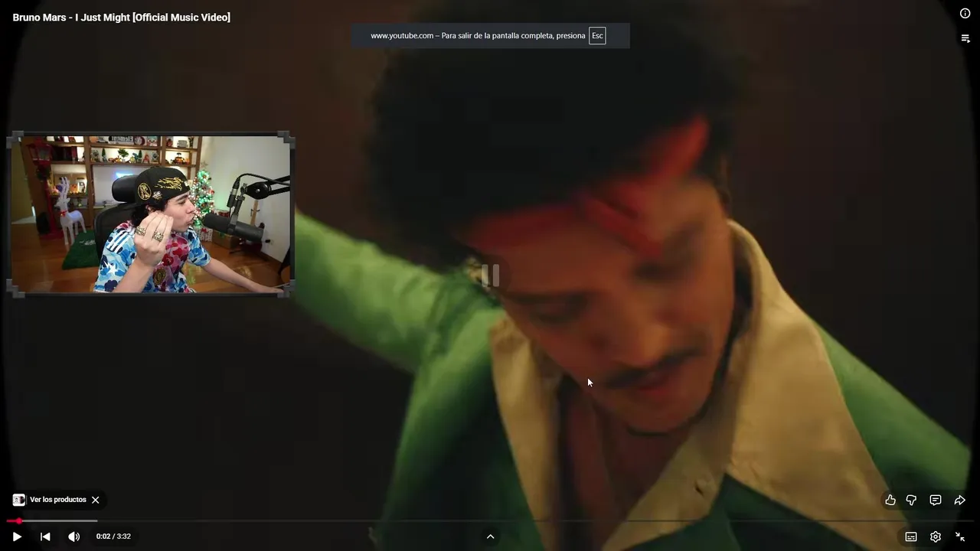This screenshot has height=551, width=980.
Task: Click the www.youtube.com fullscreen notification text
Action: tap(478, 36)
